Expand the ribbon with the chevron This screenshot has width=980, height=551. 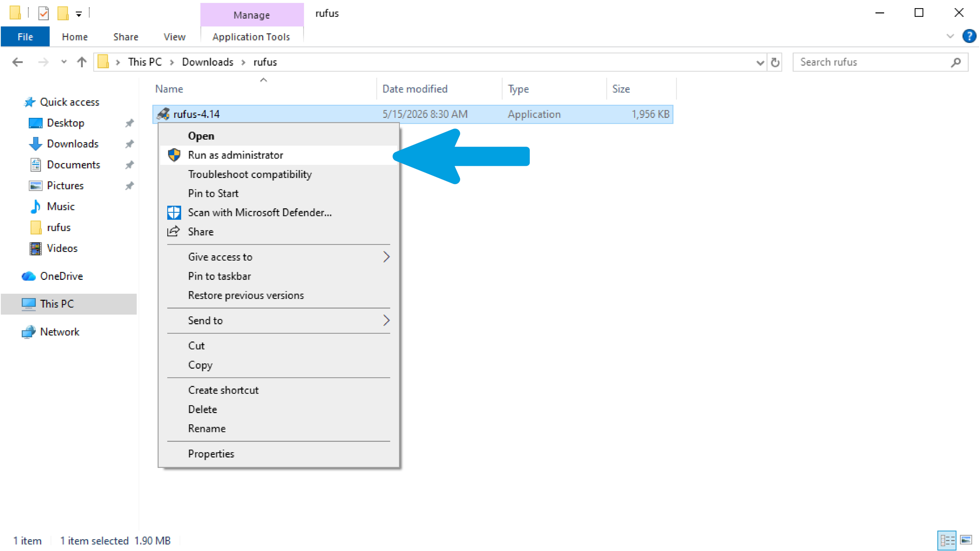(950, 36)
